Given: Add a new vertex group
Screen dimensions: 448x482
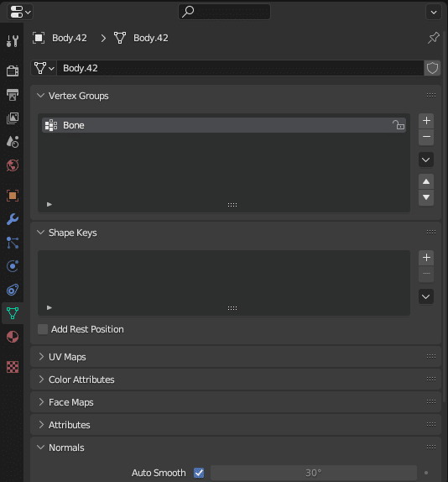Looking at the screenshot, I should (x=426, y=121).
